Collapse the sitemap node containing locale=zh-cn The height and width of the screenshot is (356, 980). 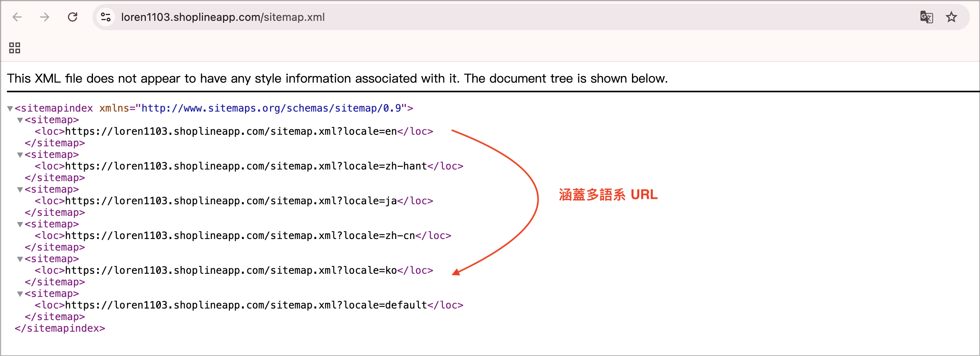[20, 225]
